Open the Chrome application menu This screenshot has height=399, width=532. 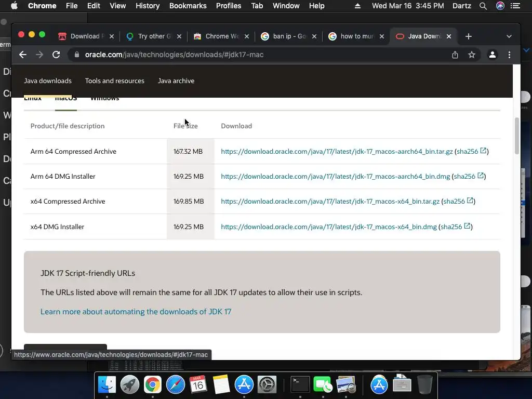point(42,6)
